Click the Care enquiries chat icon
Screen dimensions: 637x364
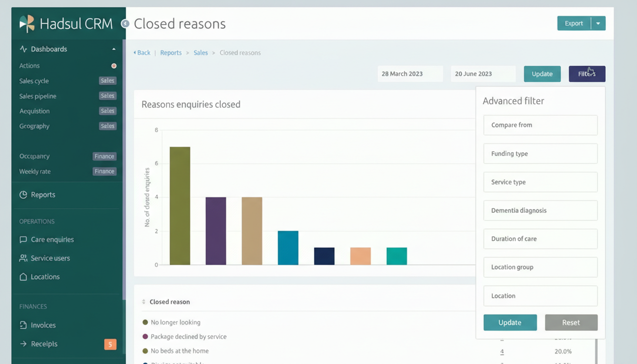pos(23,240)
